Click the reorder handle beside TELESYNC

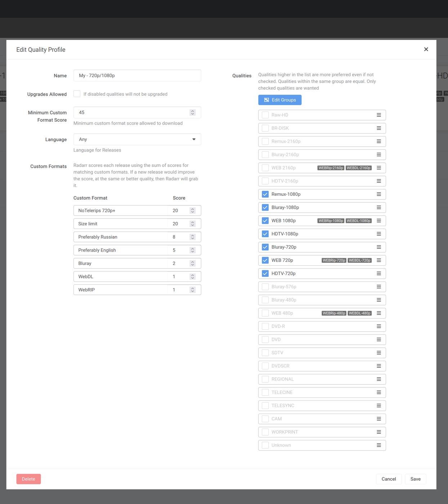(378, 406)
